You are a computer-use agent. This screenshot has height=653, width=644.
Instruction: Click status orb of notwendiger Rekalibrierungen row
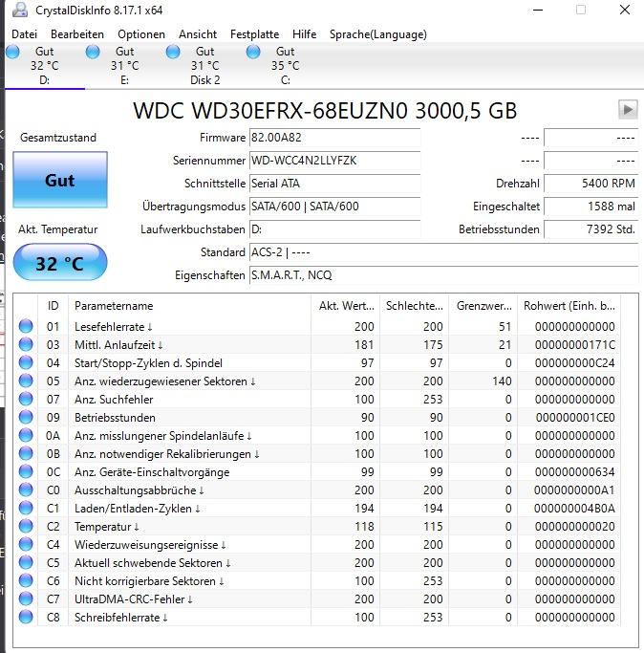click(x=26, y=453)
